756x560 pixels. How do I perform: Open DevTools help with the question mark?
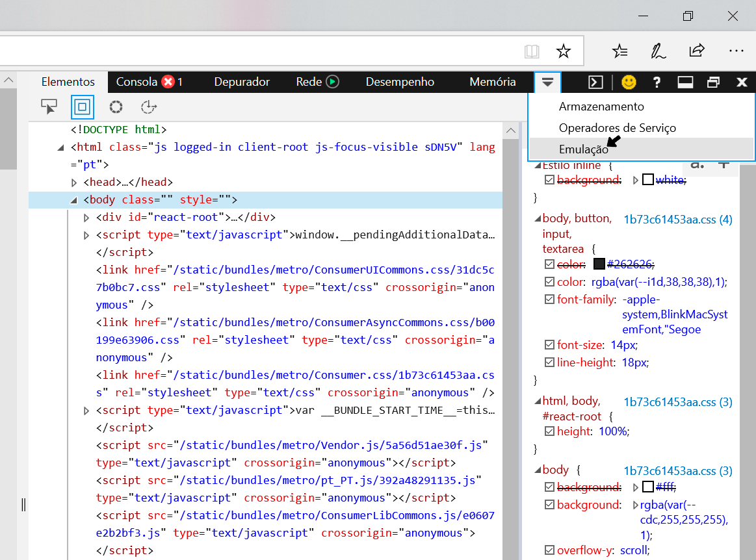click(656, 83)
